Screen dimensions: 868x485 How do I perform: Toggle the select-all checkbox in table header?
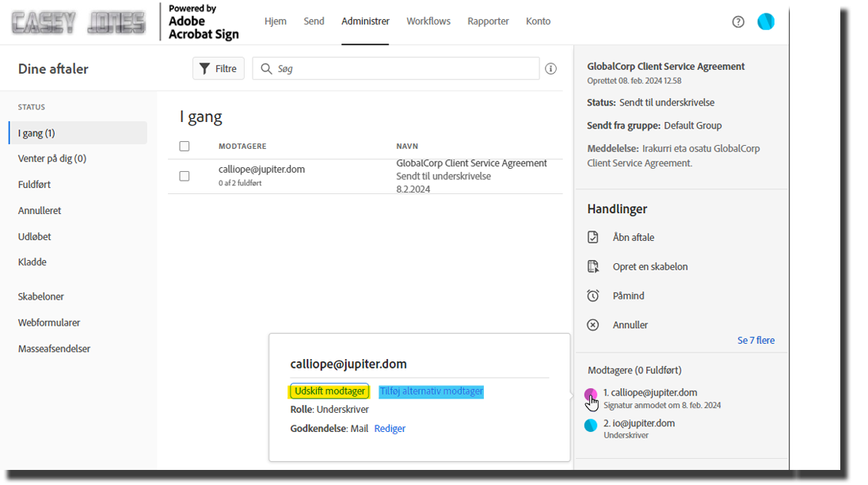point(185,146)
